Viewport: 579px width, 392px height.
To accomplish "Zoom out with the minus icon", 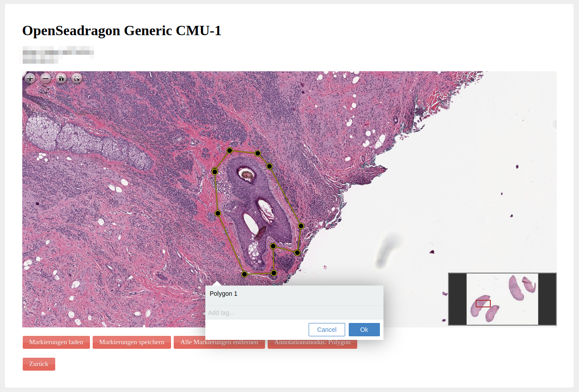I will tap(45, 79).
